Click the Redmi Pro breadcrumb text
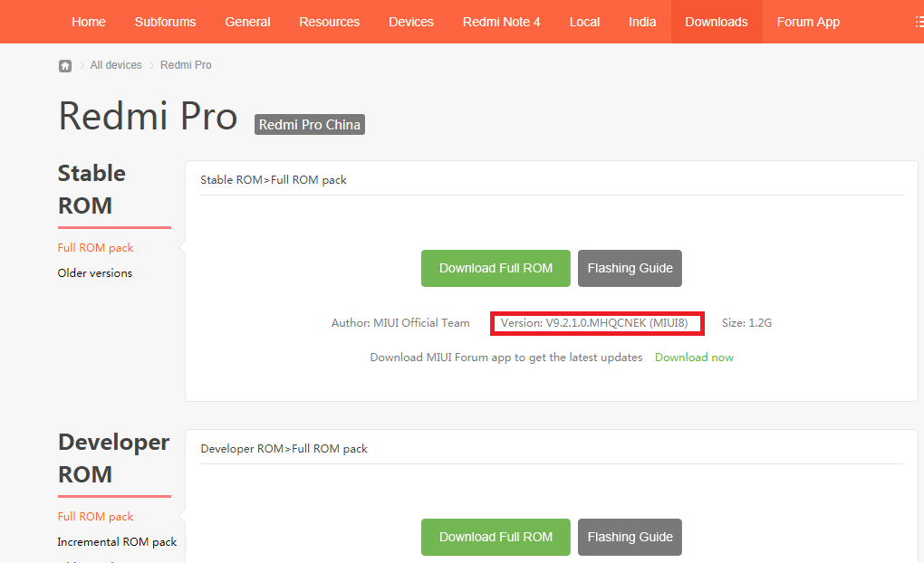 click(x=186, y=65)
